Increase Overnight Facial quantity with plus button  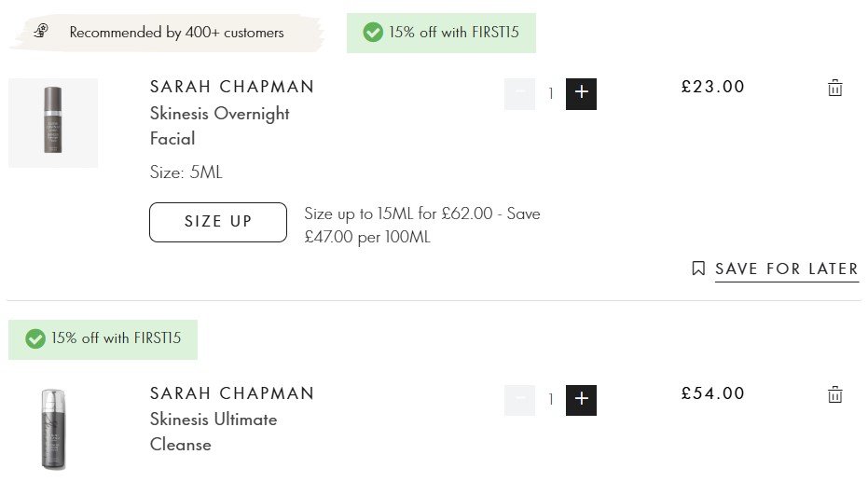point(581,93)
